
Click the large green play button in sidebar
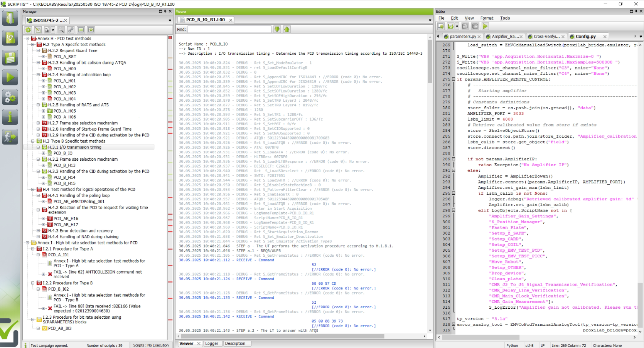10,77
